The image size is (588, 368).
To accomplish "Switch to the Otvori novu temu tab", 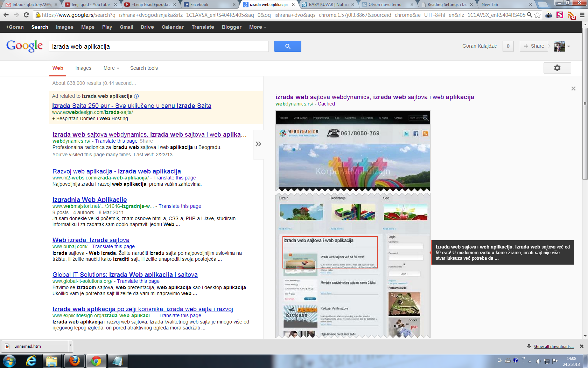I will [x=387, y=5].
